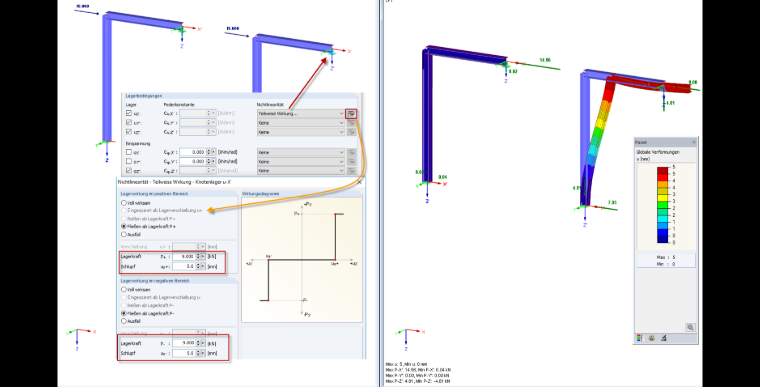Click nonlinearity edit button in φY row

pyautogui.click(x=351, y=161)
